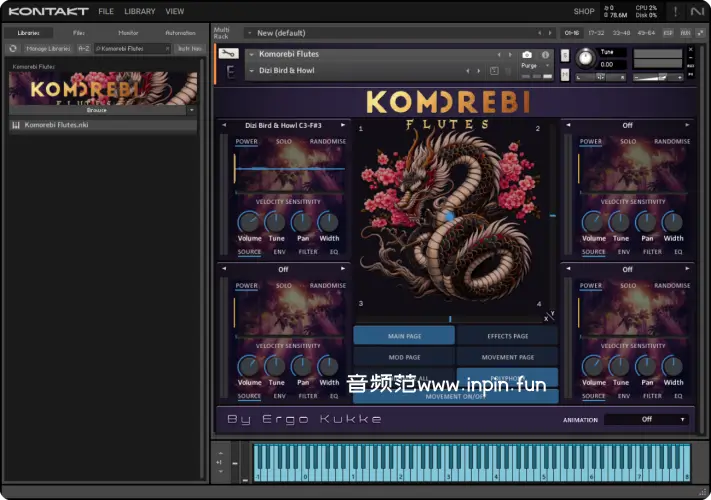Open the instrument info icon
This screenshot has width=711, height=500.
click(545, 54)
